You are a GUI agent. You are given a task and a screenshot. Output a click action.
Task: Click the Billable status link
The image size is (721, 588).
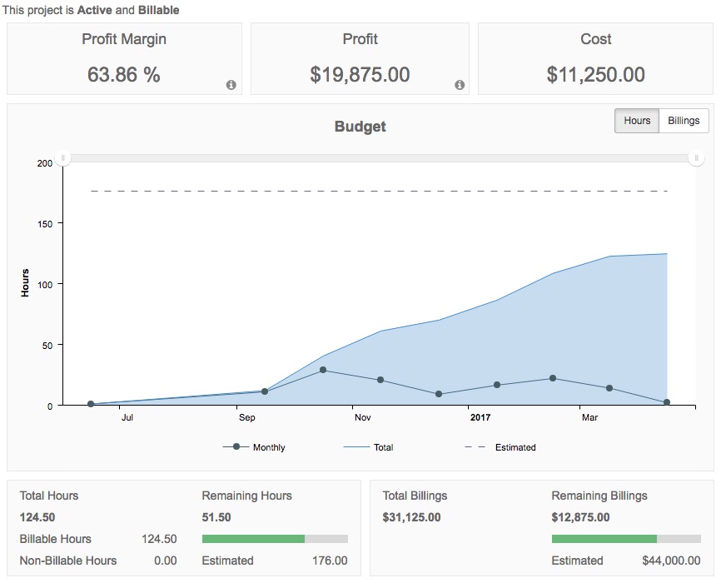[x=157, y=10]
